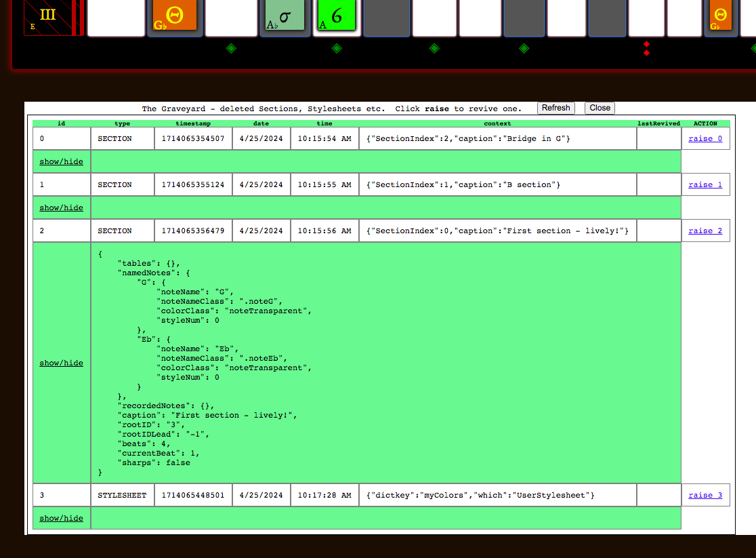Toggle show/hide for Bridge in G section
Screen dimensions: 756x558
[x=61, y=161]
